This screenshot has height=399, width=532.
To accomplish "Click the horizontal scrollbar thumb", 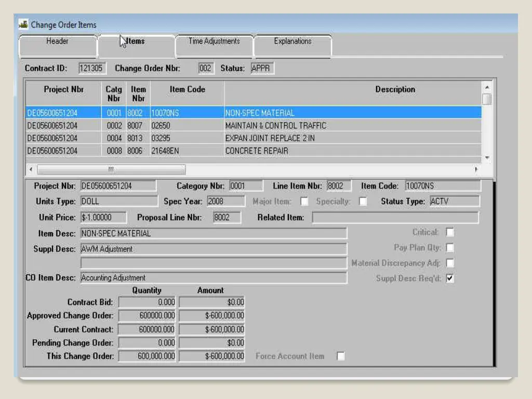I will pyautogui.click(x=111, y=169).
